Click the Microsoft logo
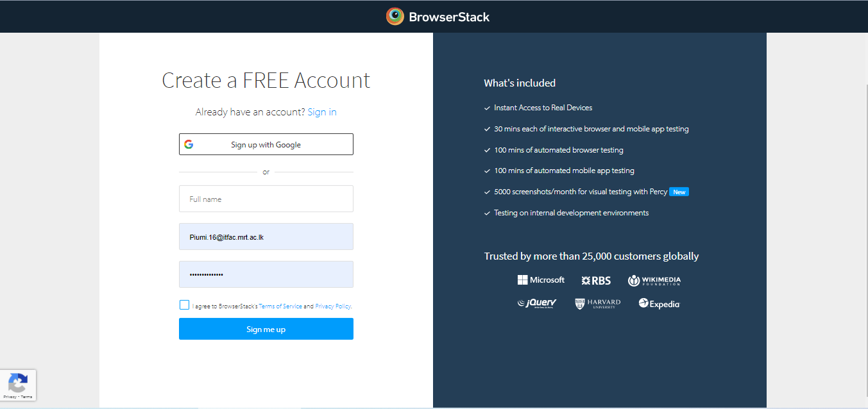 point(541,280)
